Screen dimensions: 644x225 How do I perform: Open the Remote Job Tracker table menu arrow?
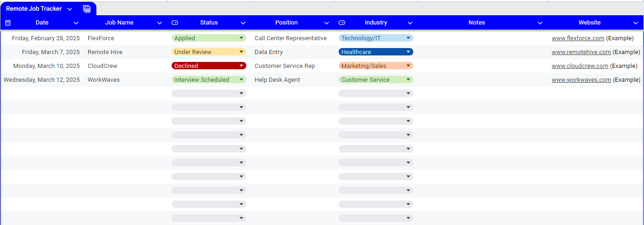click(x=70, y=9)
